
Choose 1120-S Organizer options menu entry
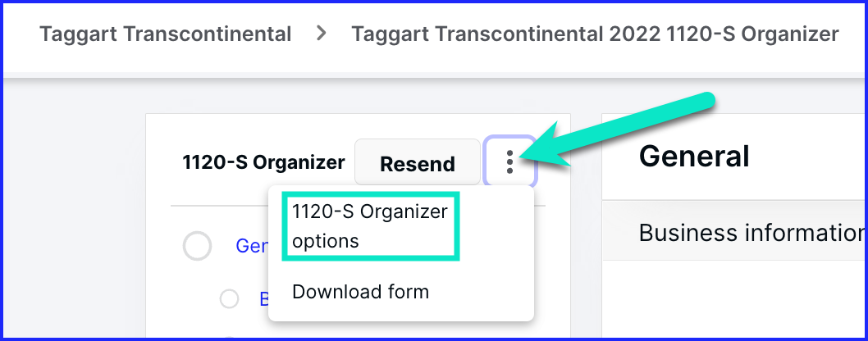coord(370,226)
